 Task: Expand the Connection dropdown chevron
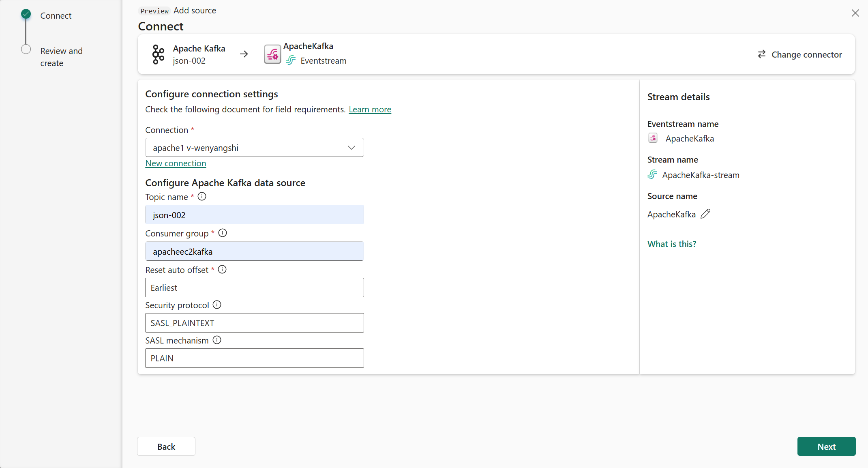[x=351, y=148]
